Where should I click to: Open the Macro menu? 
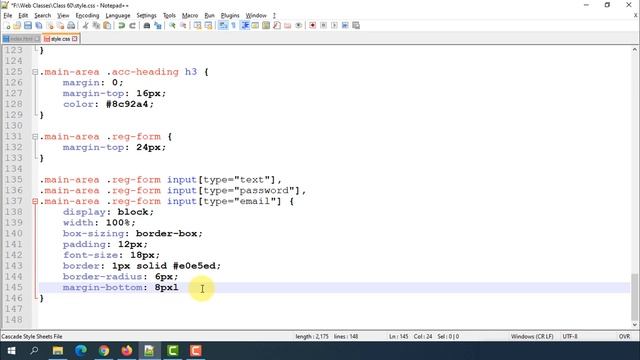tap(190, 16)
